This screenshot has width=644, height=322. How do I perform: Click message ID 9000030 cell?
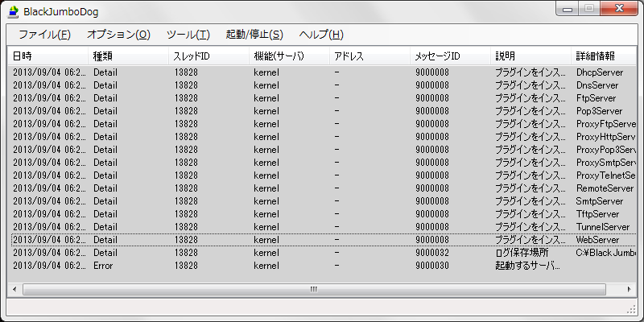point(432,266)
